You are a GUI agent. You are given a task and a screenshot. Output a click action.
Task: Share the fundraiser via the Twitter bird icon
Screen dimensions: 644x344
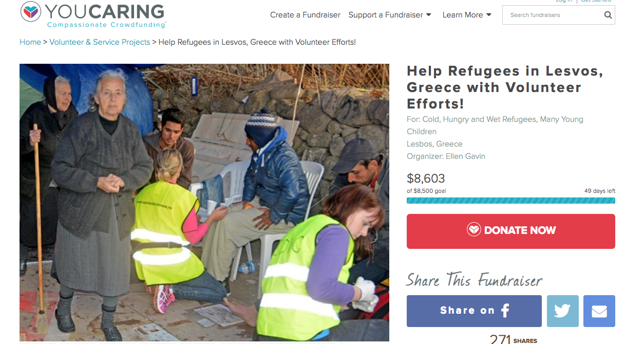(563, 311)
